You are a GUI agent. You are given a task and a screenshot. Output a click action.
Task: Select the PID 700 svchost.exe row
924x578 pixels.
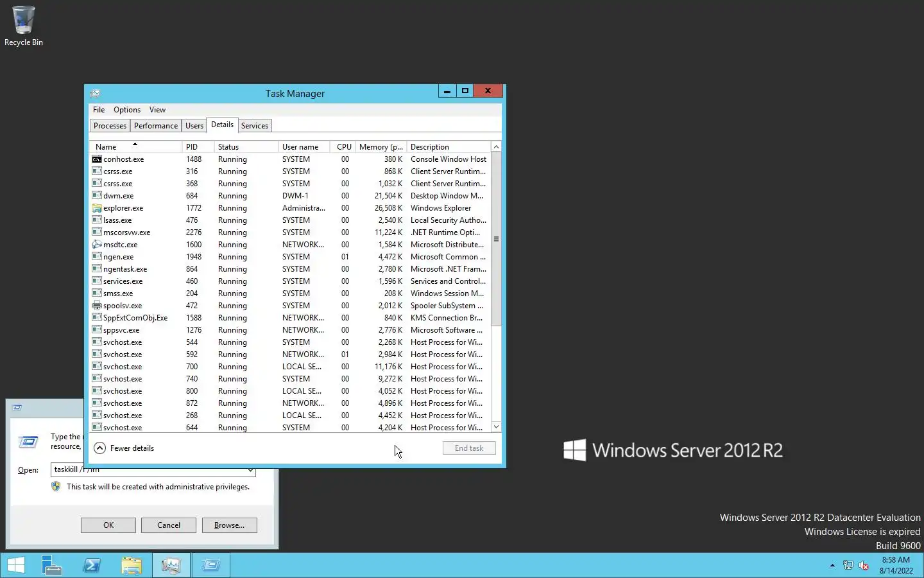click(x=290, y=367)
